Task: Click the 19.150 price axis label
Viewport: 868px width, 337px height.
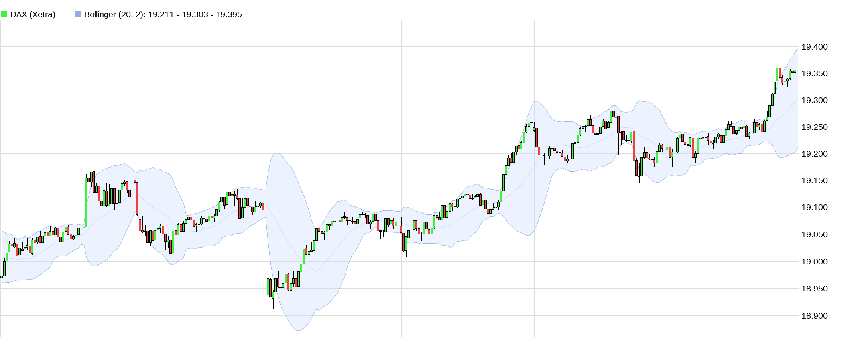Action: (814, 180)
